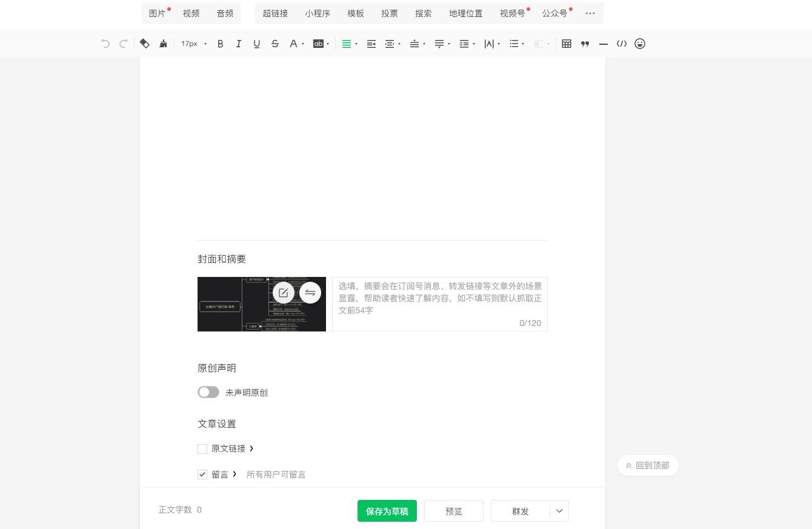The image size is (812, 529).
Task: Open font color dropdown arrow
Action: tap(303, 44)
